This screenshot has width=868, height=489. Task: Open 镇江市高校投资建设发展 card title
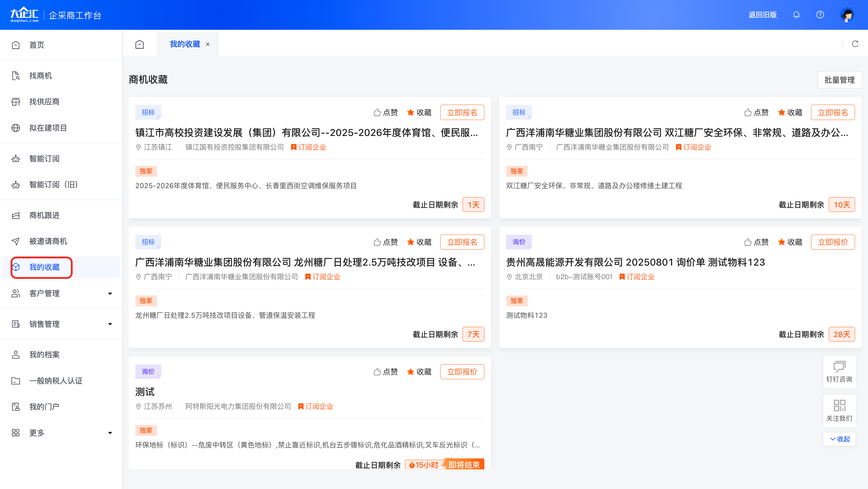click(x=307, y=132)
